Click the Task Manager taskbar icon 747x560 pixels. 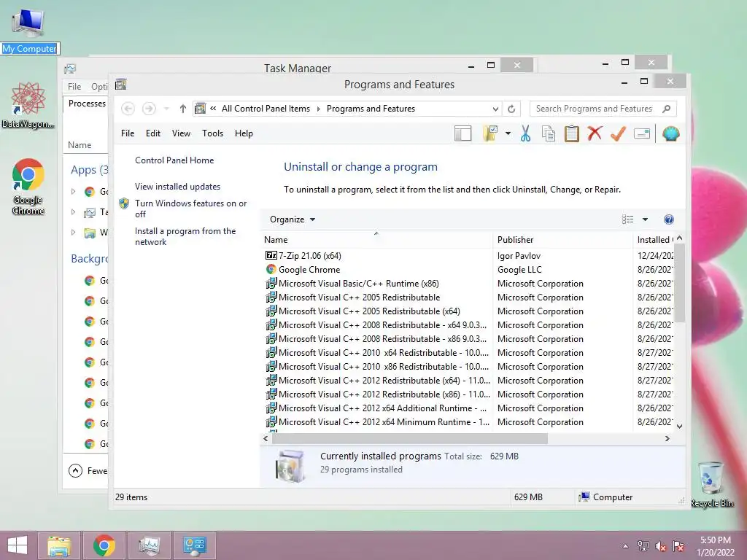pos(149,545)
